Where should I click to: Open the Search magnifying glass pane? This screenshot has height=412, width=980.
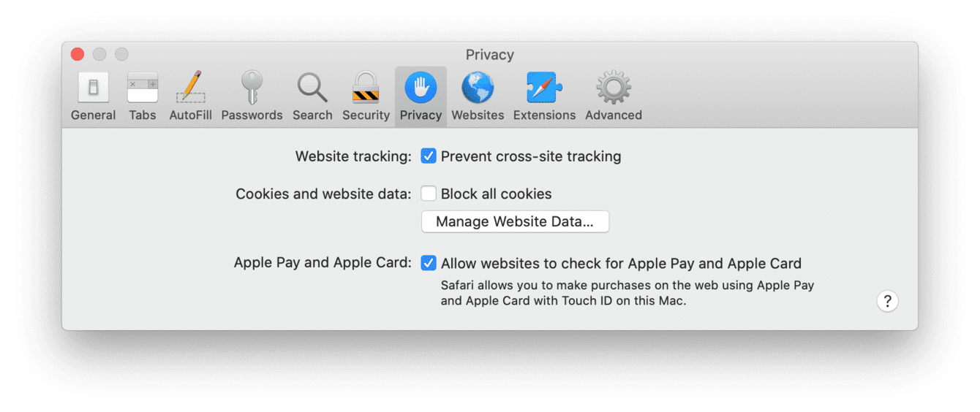click(x=312, y=96)
